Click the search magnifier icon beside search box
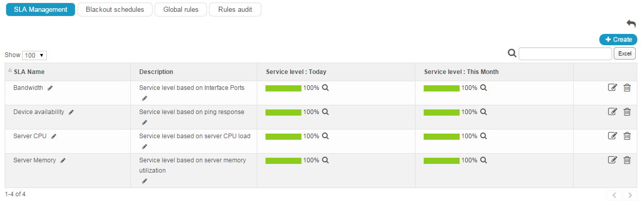This screenshot has width=644, height=205. click(x=512, y=53)
